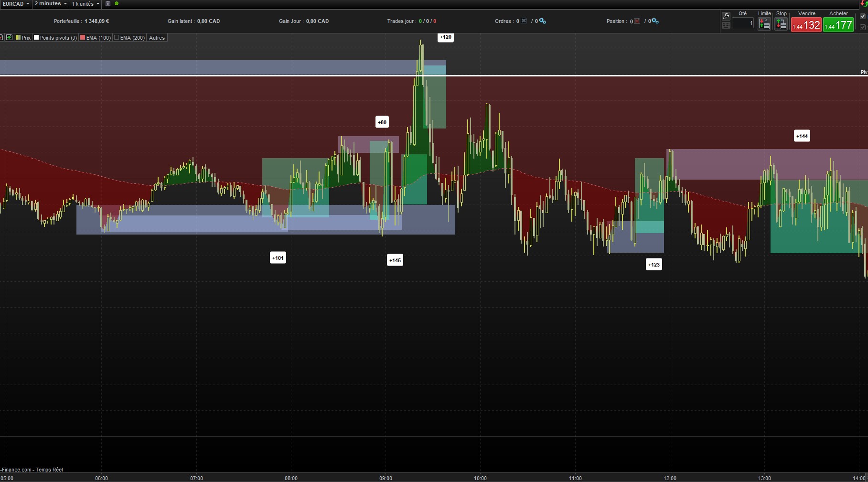Open the EURCAD instrument dropdown
The image size is (868, 482).
(x=16, y=4)
